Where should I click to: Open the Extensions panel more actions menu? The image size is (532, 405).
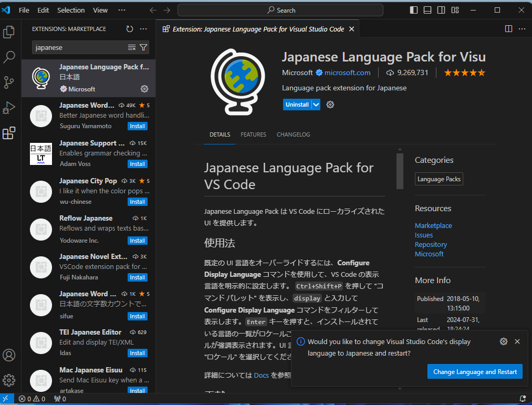[x=143, y=29]
